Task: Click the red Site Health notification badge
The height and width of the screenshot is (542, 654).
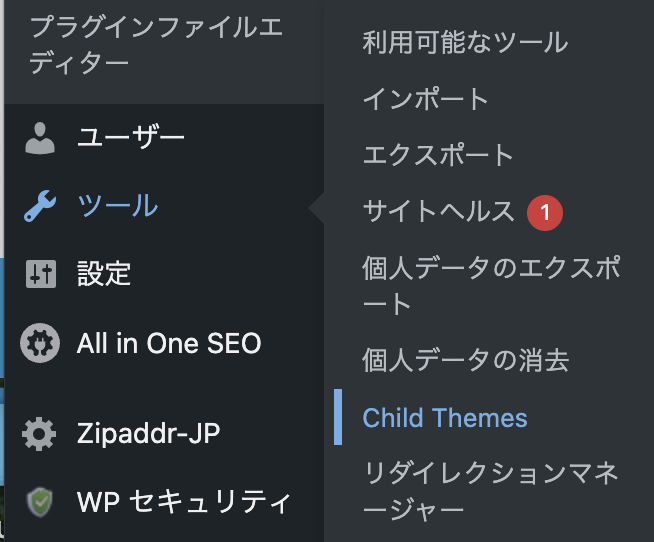Action: pos(545,211)
